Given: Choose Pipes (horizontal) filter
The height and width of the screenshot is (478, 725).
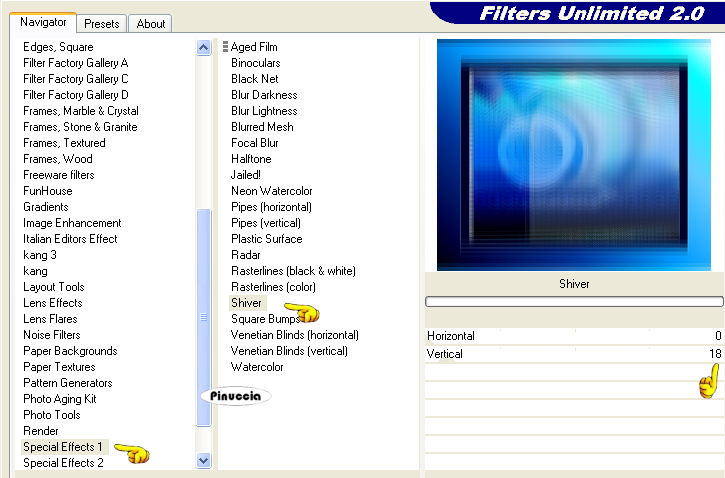Looking at the screenshot, I should click(x=271, y=207).
